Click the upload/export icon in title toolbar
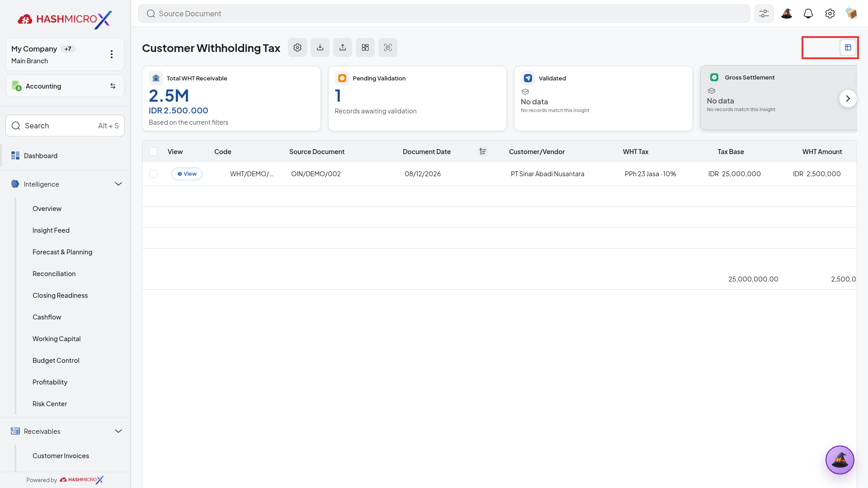This screenshot has height=488, width=868. point(343,47)
